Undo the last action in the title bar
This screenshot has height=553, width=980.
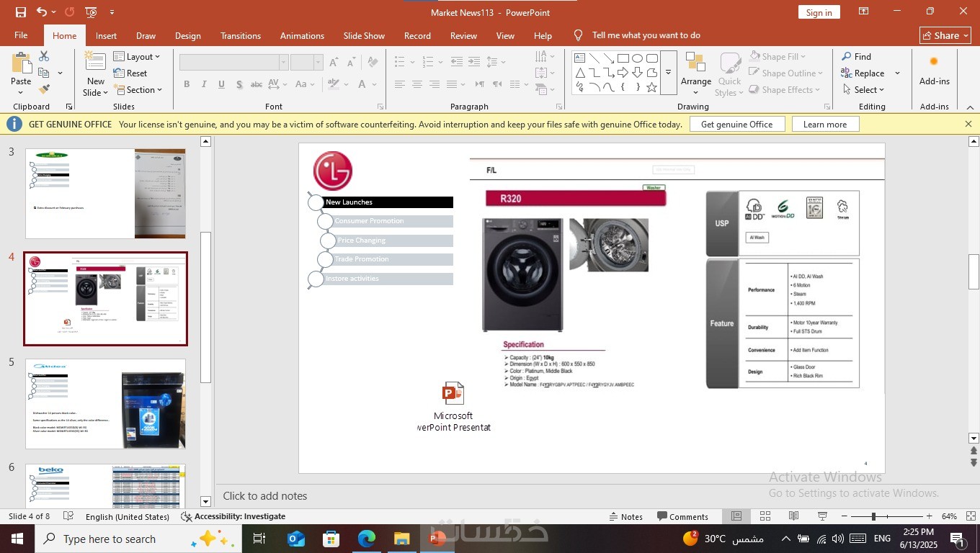click(42, 12)
